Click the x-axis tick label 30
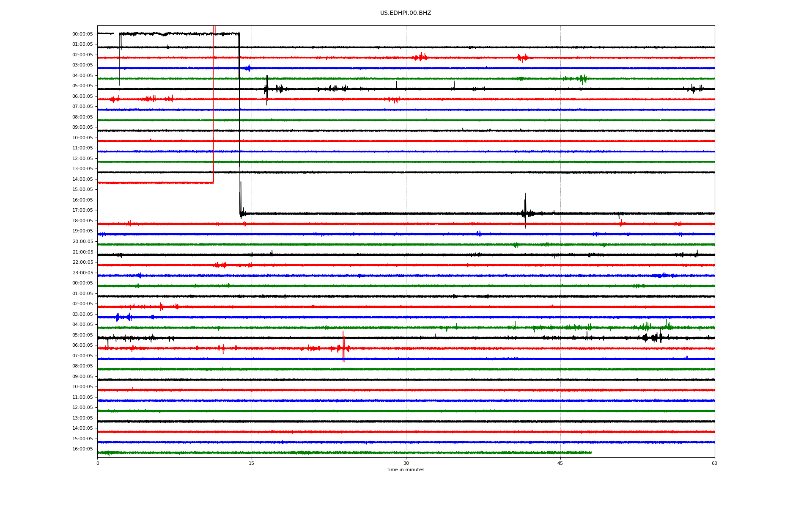This screenshot has width=812, height=508. (406, 463)
